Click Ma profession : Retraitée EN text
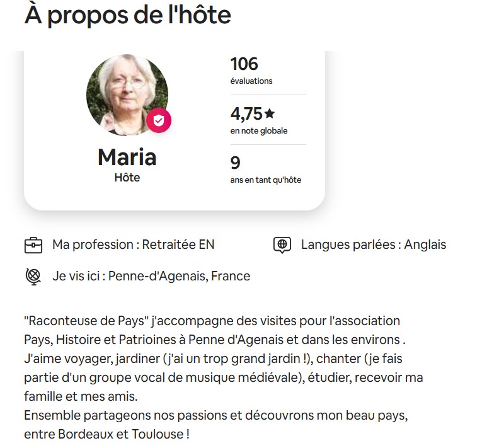The width and height of the screenshot is (482, 448). [x=133, y=244]
